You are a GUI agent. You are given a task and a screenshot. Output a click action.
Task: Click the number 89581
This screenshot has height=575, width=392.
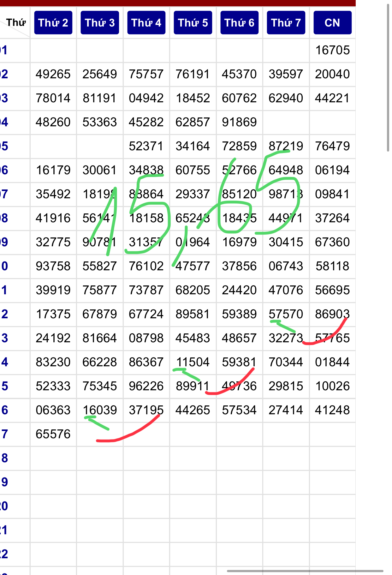point(193,314)
